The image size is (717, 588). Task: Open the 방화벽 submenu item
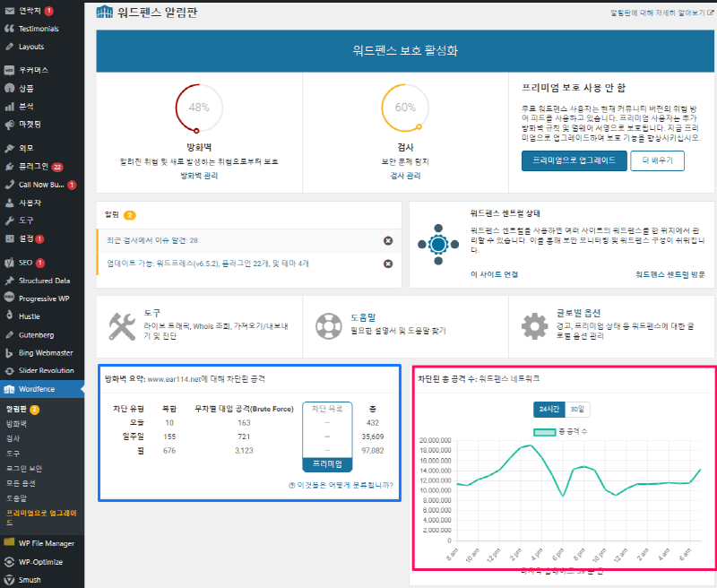point(16,424)
